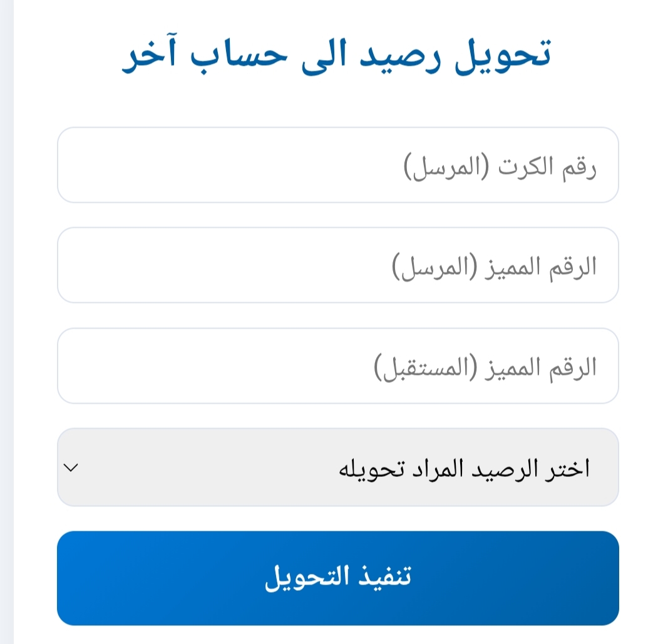Viewport: 658px width, 644px height.
Task: Open the balance selection dropdown
Action: tap(337, 468)
